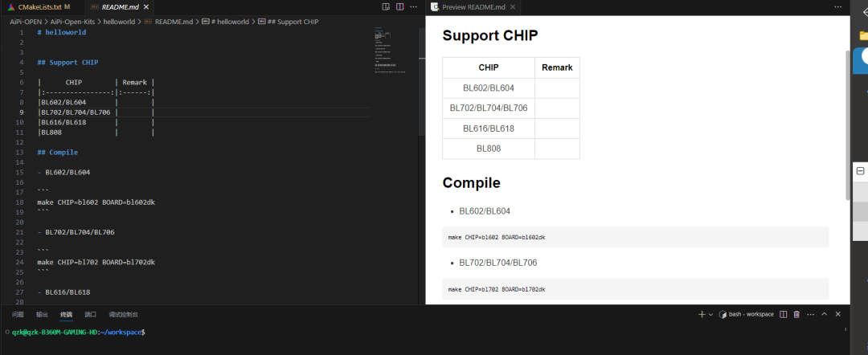868x355 pixels.
Task: Open the 输出 panel tab
Action: [x=42, y=315]
